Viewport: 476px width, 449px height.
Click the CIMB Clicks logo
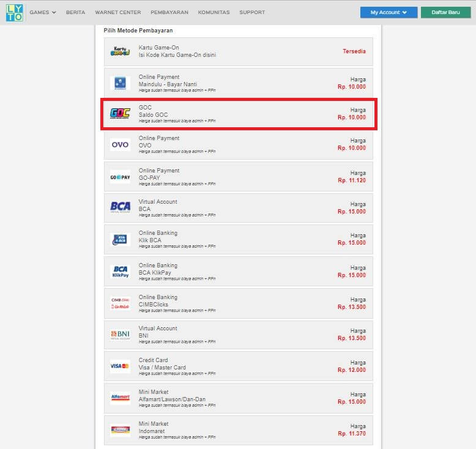120,303
